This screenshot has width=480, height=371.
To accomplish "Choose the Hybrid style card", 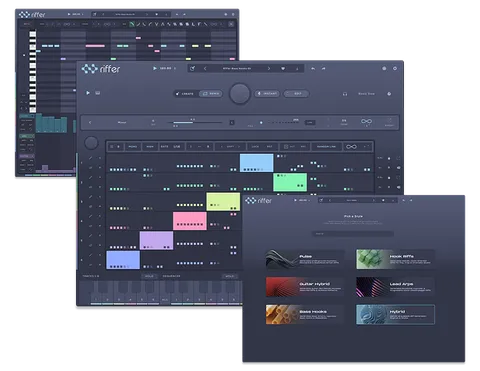I will pyautogui.click(x=395, y=314).
